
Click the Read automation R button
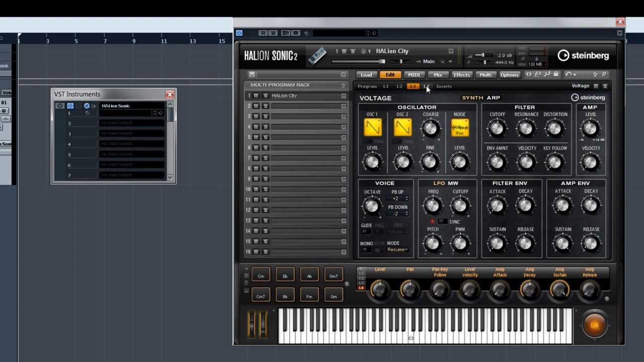(263, 33)
